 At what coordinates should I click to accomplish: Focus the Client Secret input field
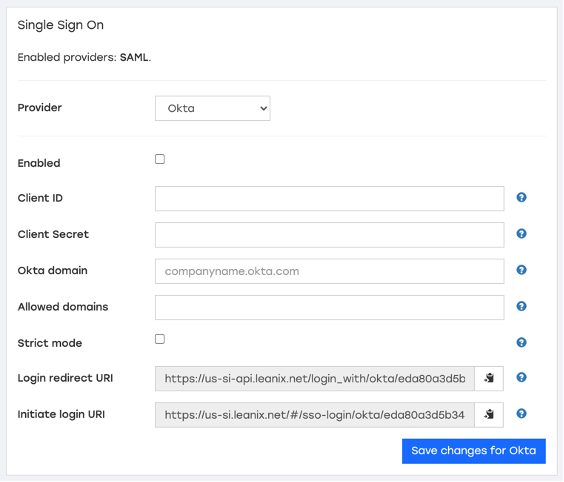[329, 235]
